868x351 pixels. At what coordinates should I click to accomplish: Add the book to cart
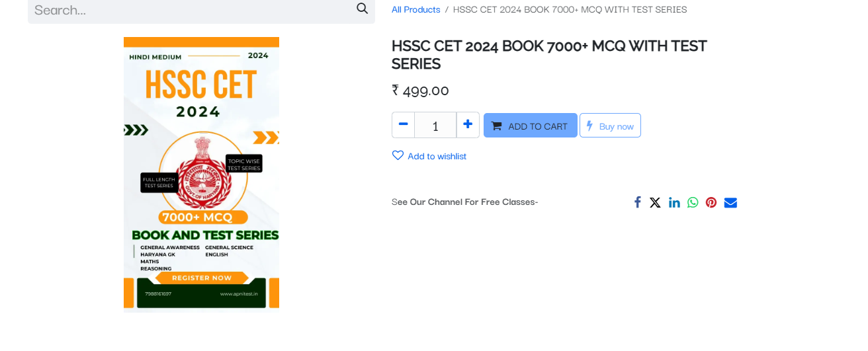(531, 126)
